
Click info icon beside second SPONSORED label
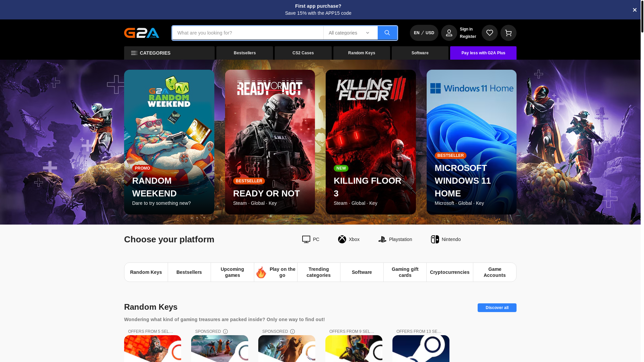pyautogui.click(x=292, y=331)
